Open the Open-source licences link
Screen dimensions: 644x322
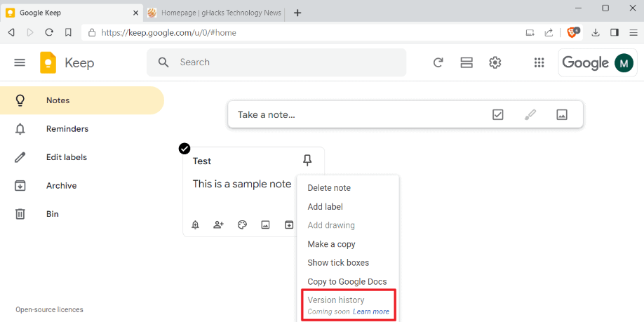tap(49, 309)
